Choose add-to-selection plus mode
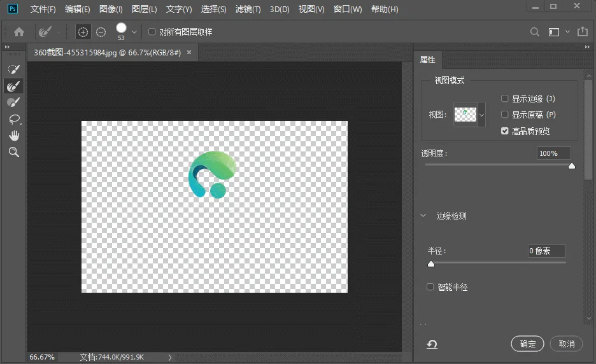 pos(83,32)
